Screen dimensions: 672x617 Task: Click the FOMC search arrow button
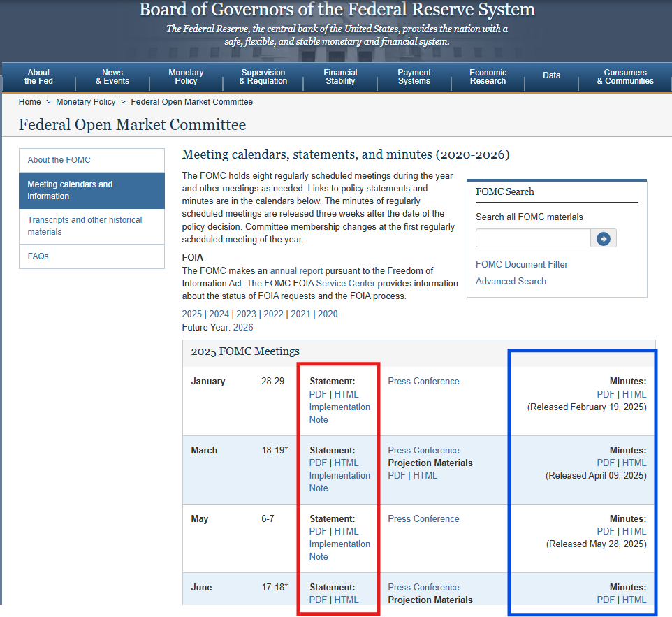tap(604, 238)
